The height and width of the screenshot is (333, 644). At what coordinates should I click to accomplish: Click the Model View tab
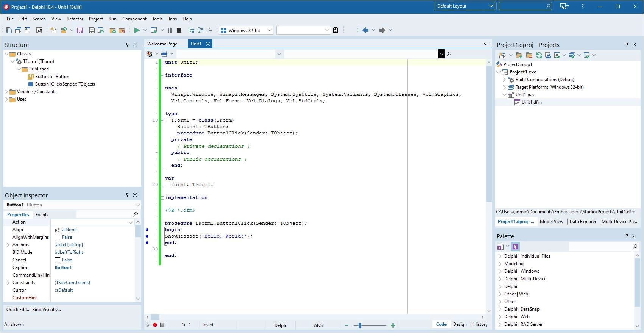click(x=552, y=222)
